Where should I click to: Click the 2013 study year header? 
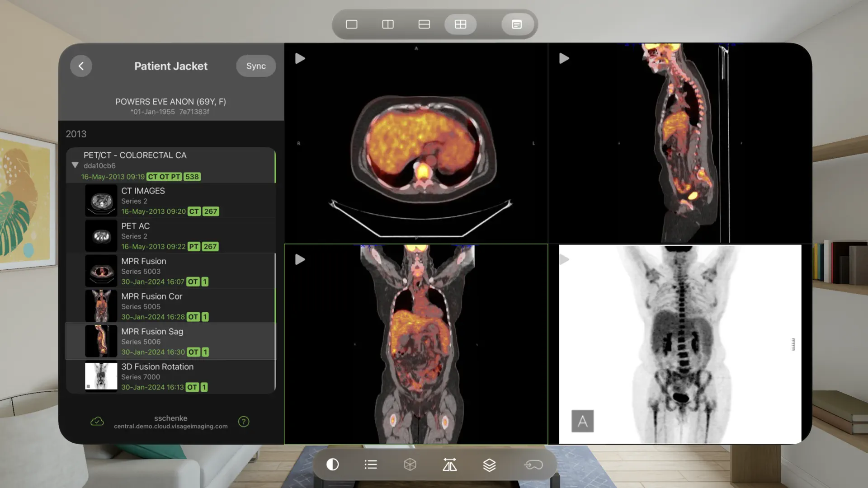tap(76, 134)
